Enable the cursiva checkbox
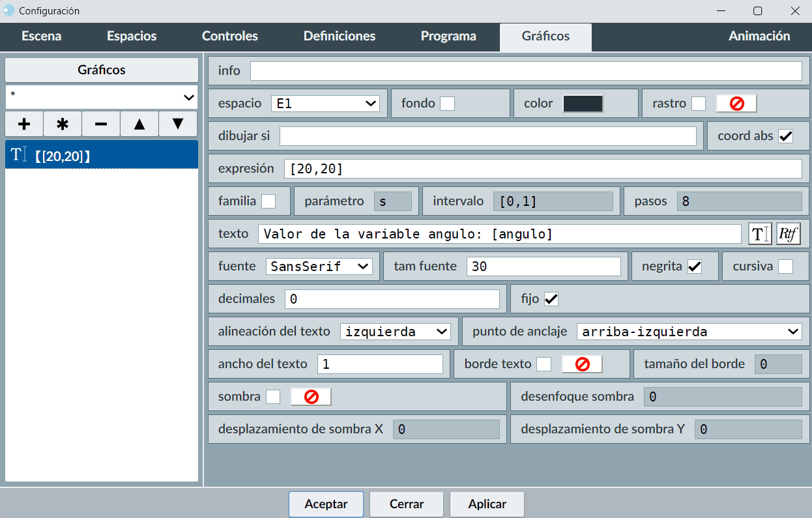The height and width of the screenshot is (518, 812). 786,266
